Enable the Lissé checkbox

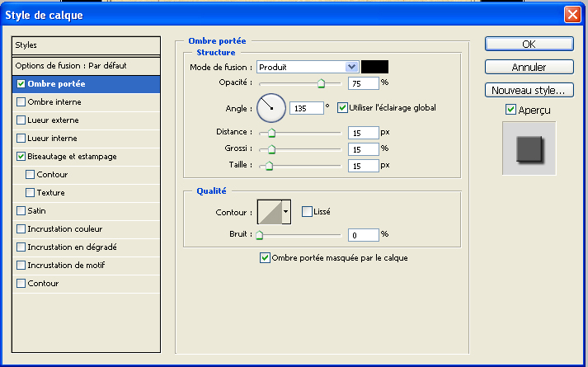[x=307, y=212]
